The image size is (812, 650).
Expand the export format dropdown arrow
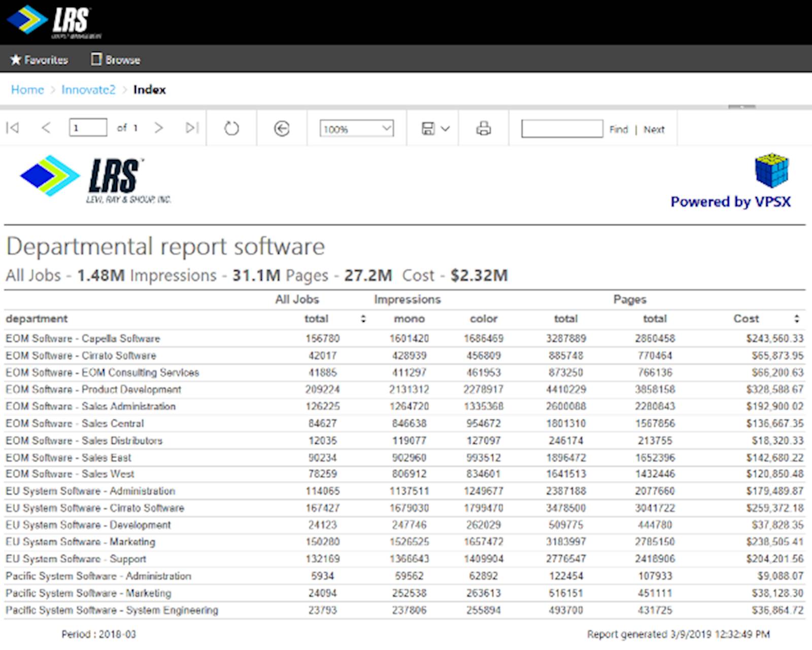tap(445, 129)
